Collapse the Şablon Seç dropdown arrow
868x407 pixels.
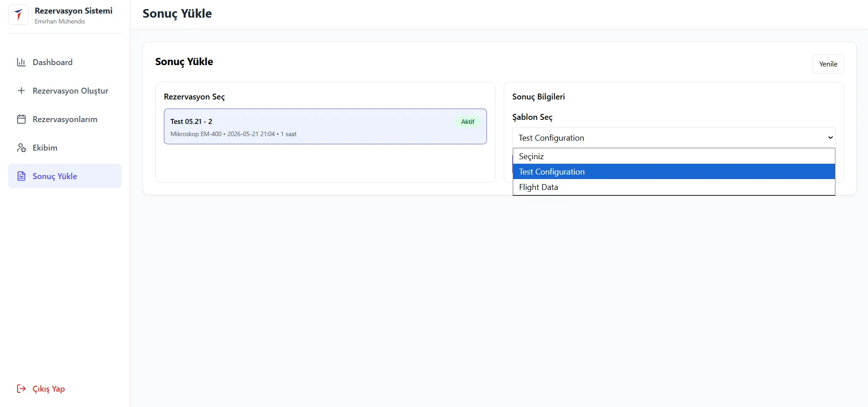[830, 137]
